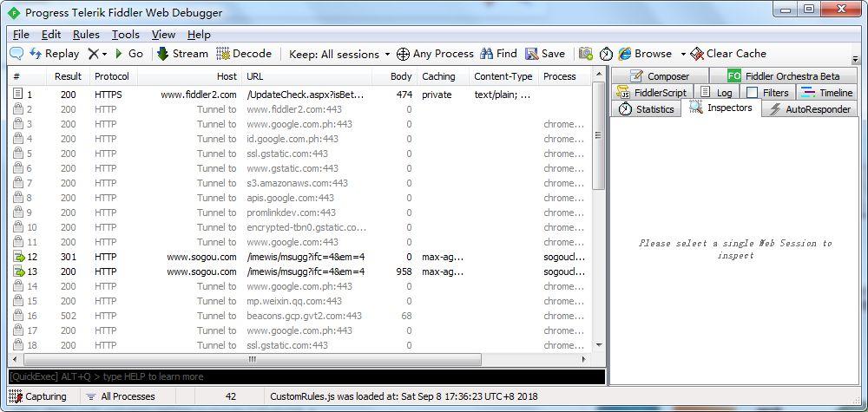Screen dimensions: 868x412
Task: Open the Browse dropdown arrow
Action: click(683, 54)
